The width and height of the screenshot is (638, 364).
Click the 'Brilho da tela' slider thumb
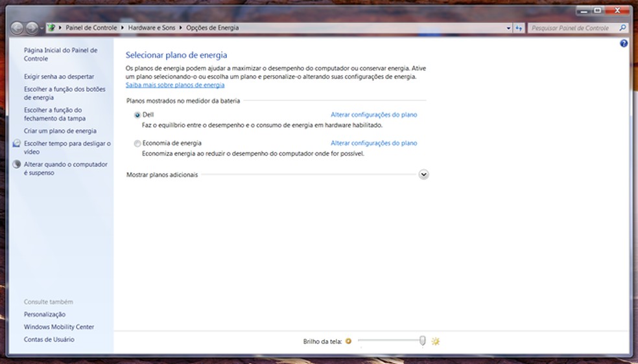(422, 341)
